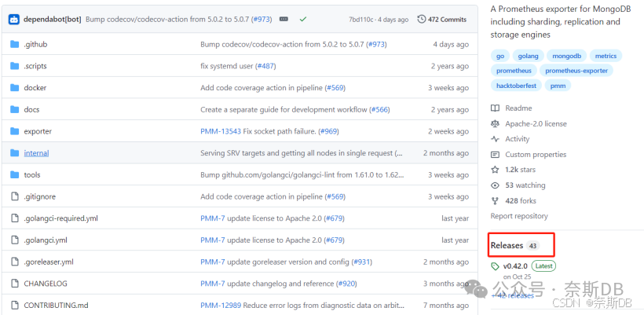Open the CONTRIBUTING.md file
This screenshot has height=315, width=644.
(x=56, y=305)
